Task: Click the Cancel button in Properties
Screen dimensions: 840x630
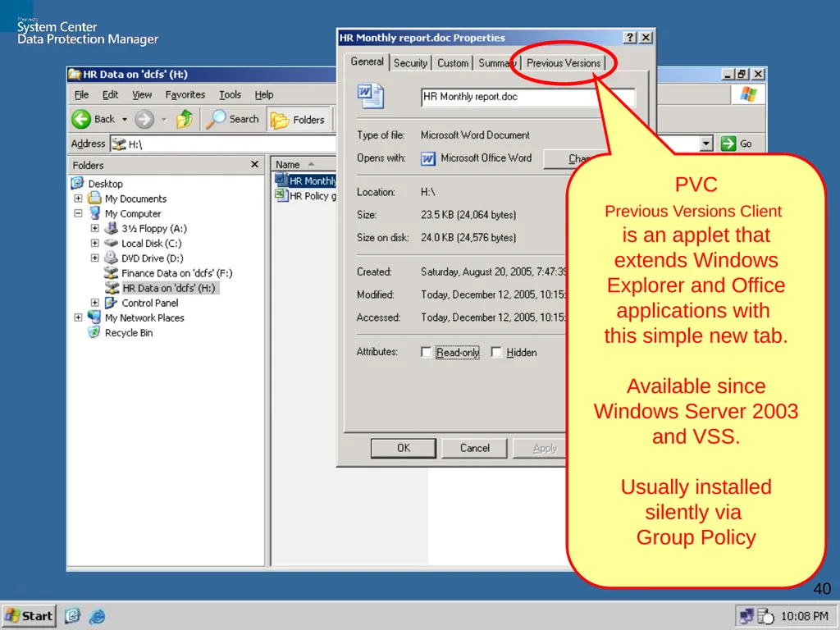Action: [475, 448]
